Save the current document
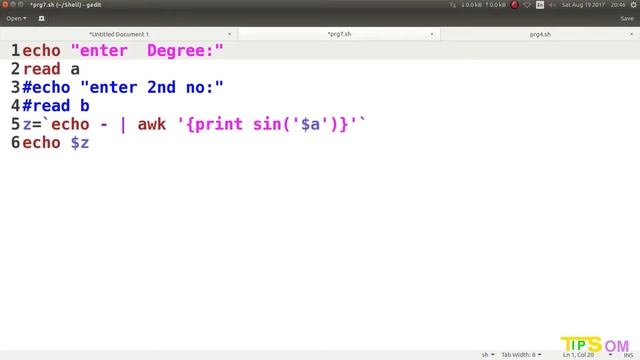The image size is (640, 360). [x=627, y=18]
